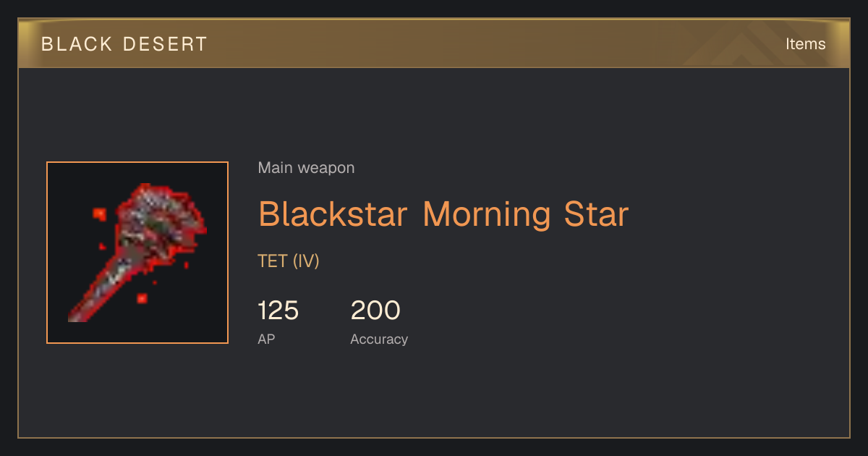The height and width of the screenshot is (456, 868).
Task: Click the BLACK DESERT header title
Action: (124, 44)
